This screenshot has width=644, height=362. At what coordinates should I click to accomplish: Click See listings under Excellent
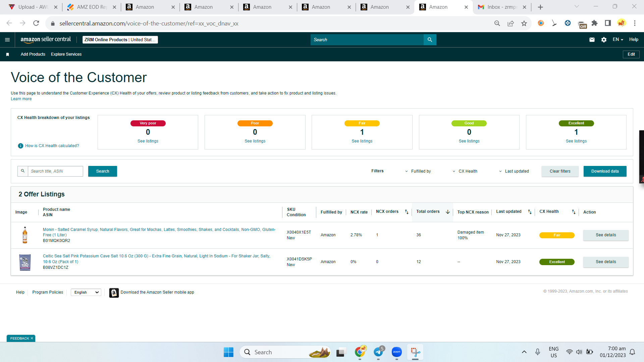pyautogui.click(x=576, y=141)
